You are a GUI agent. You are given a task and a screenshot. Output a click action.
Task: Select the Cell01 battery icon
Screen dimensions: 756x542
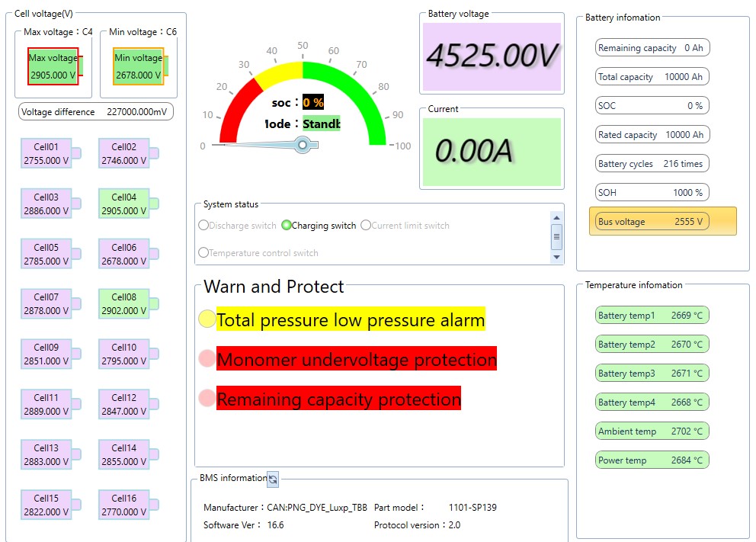(46, 153)
